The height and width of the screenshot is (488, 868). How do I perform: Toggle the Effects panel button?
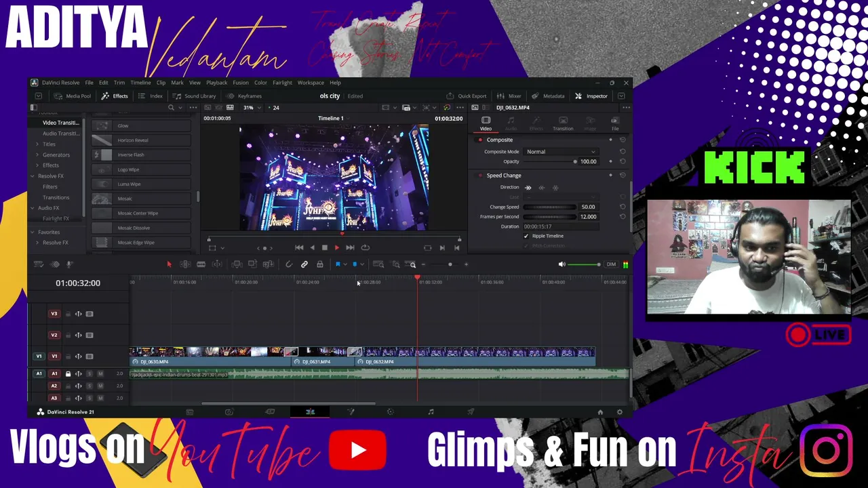click(x=115, y=96)
